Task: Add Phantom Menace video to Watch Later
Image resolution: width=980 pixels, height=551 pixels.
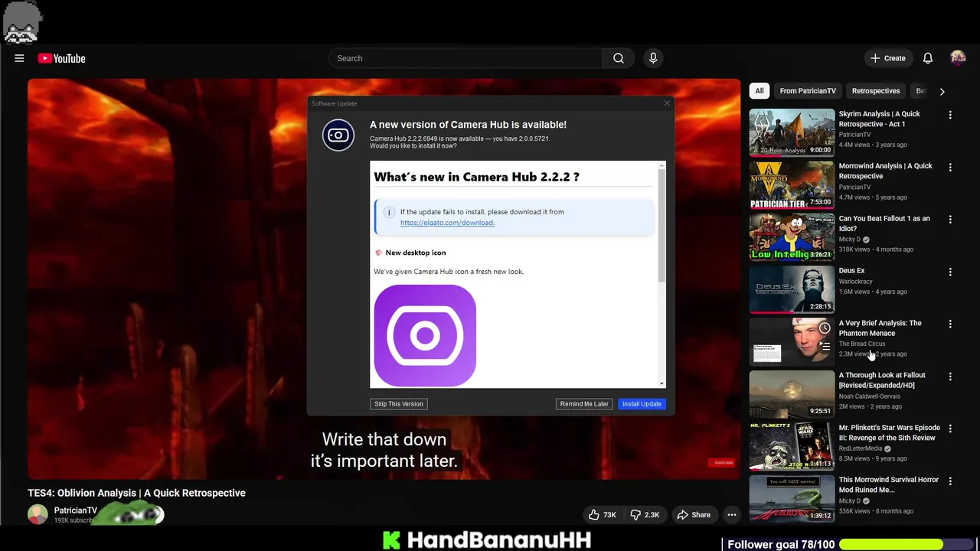Action: click(x=825, y=328)
